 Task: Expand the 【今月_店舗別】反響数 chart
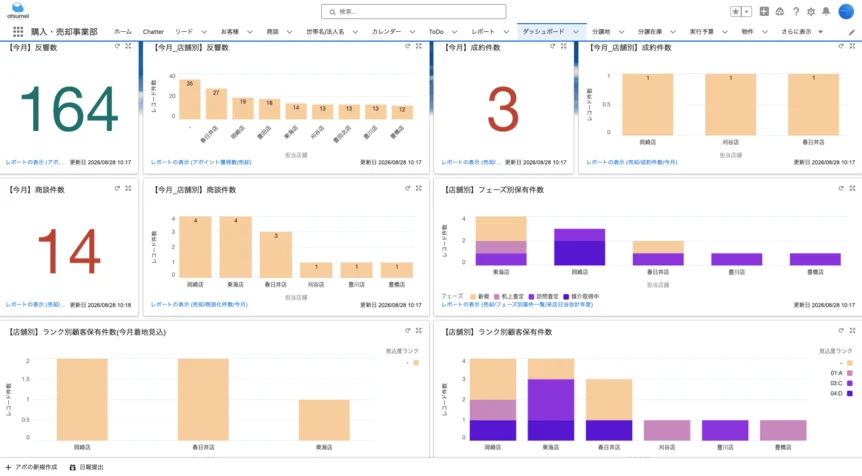(418, 47)
